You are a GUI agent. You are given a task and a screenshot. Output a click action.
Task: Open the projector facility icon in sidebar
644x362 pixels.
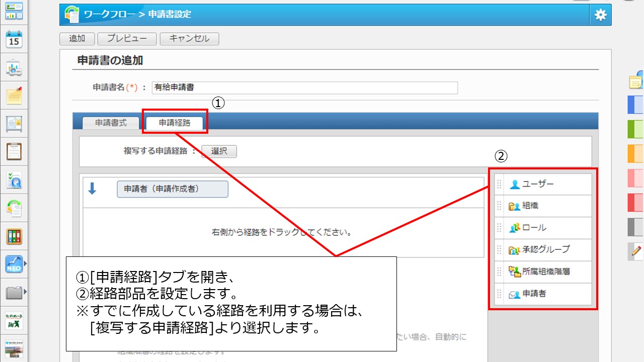click(14, 68)
